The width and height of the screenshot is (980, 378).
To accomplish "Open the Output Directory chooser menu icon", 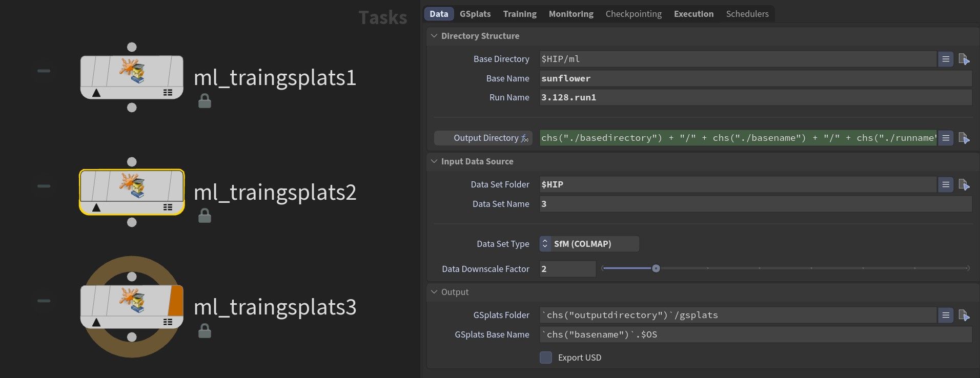I will click(x=946, y=138).
